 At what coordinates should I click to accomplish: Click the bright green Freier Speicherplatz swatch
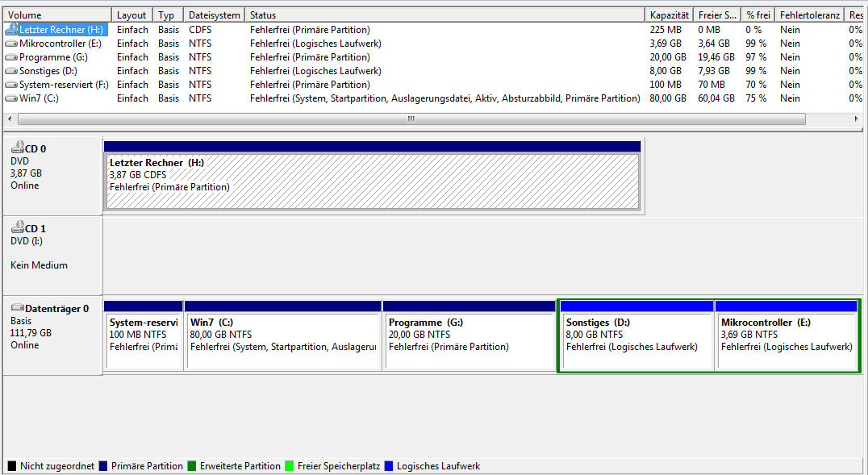(x=289, y=466)
